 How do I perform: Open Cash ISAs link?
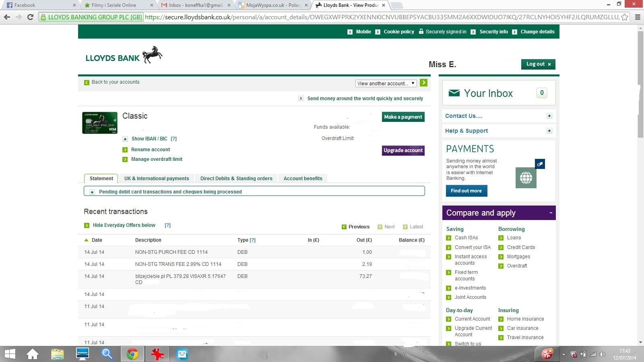[466, 238]
